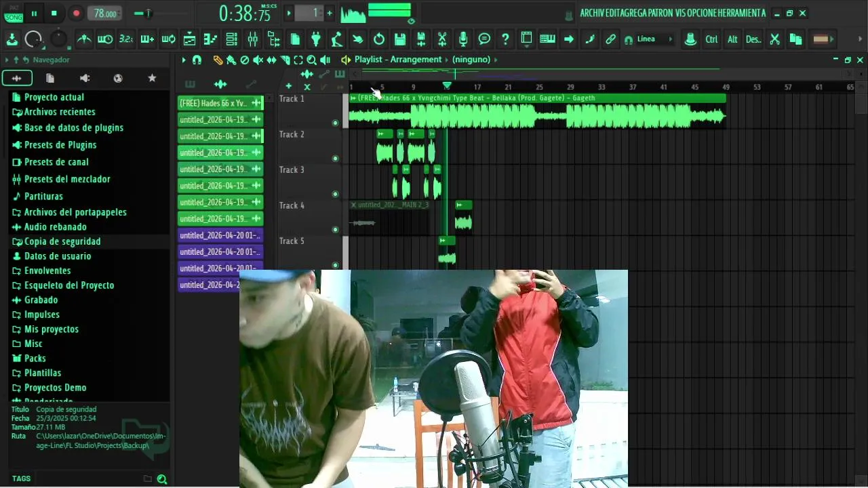Click the Alt button in toolbar
Screen dimensions: 868x488
pos(732,39)
